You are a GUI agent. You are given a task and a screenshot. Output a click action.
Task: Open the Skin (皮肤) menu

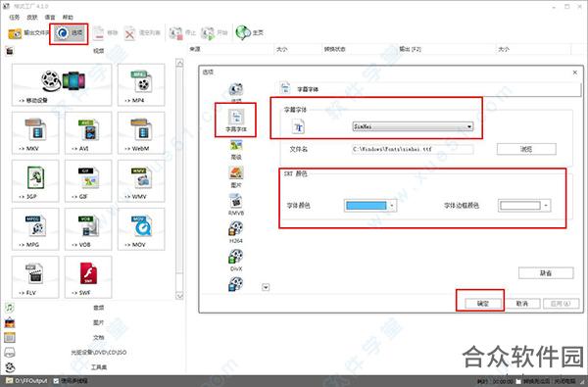(x=32, y=18)
